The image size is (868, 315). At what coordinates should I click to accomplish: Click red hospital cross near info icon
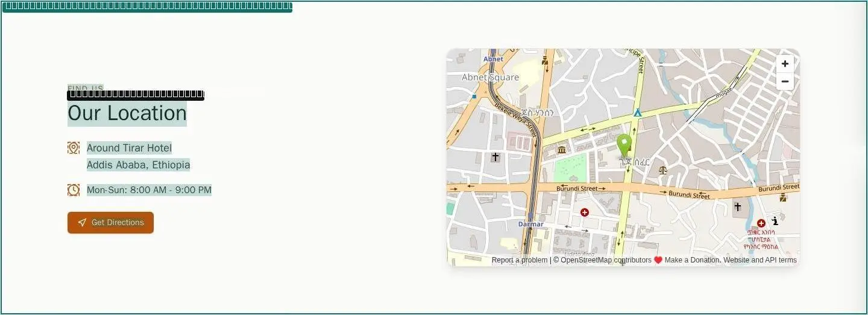[x=761, y=223]
